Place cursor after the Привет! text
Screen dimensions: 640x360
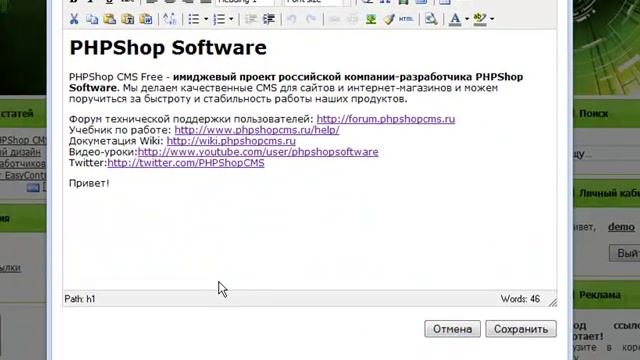[x=110, y=183]
